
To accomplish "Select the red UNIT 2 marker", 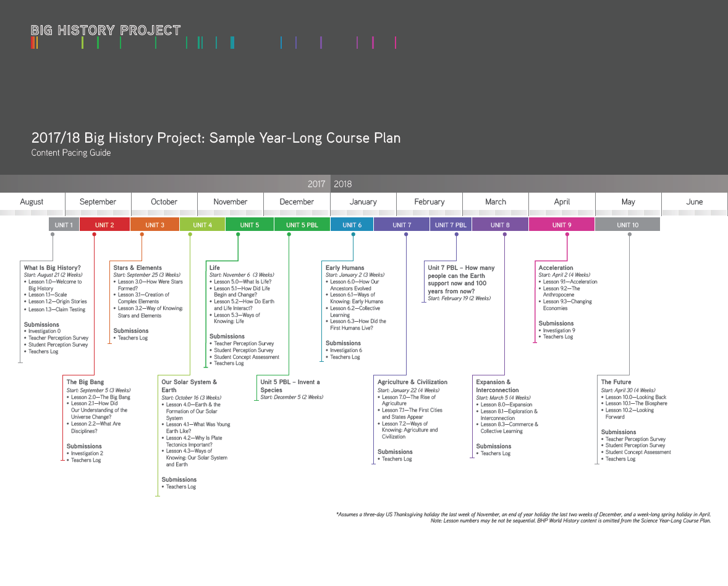I will 104,224.
